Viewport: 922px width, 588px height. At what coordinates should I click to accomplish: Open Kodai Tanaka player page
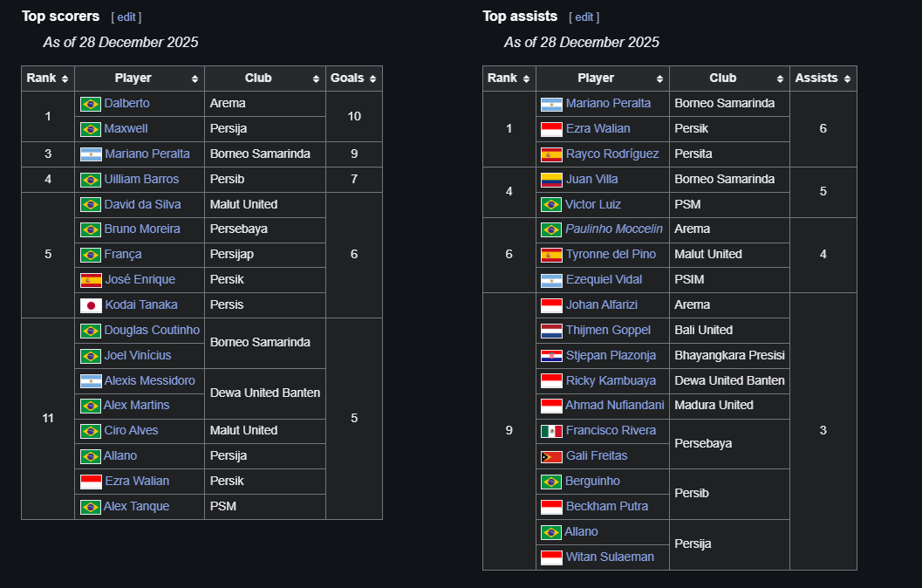pyautogui.click(x=141, y=304)
